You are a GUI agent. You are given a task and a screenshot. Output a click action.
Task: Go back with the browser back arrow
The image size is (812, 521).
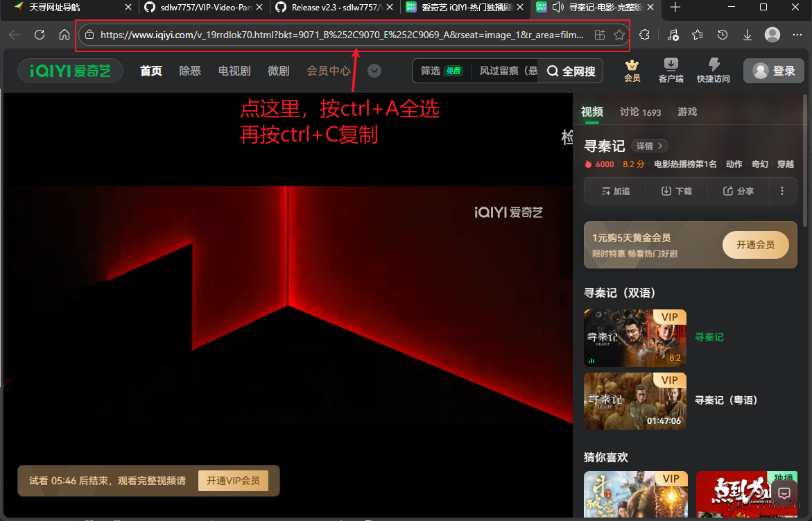(x=15, y=35)
